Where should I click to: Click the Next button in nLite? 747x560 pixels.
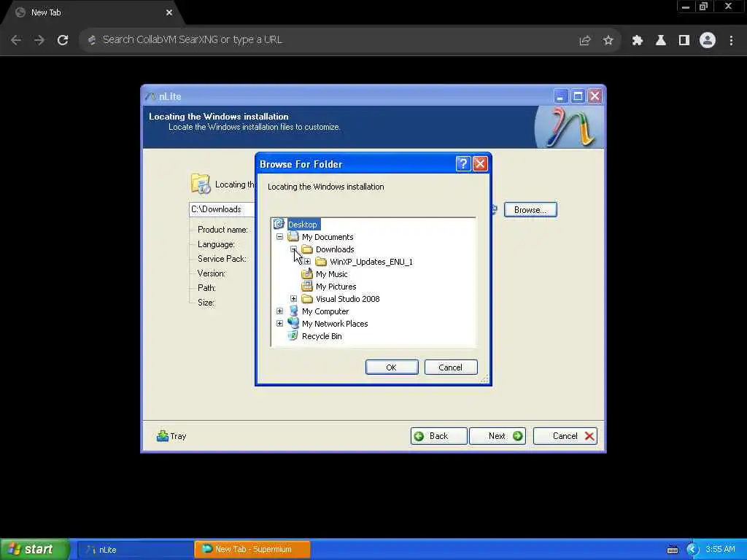[x=498, y=436]
